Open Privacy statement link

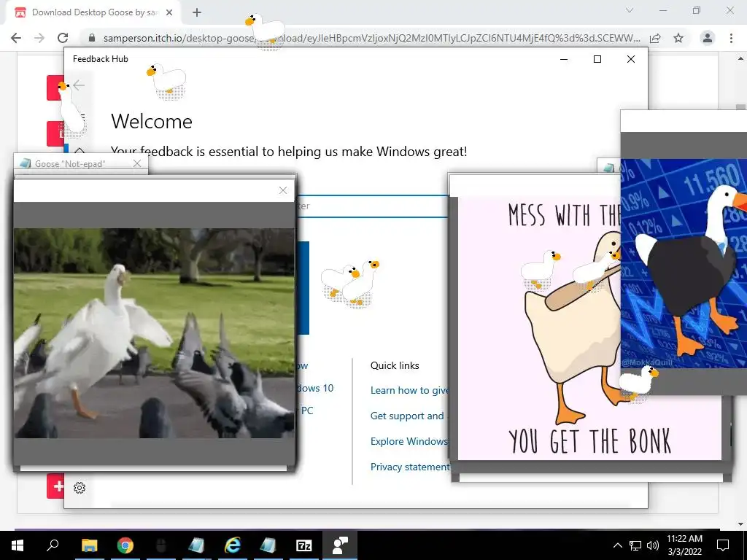[410, 467]
